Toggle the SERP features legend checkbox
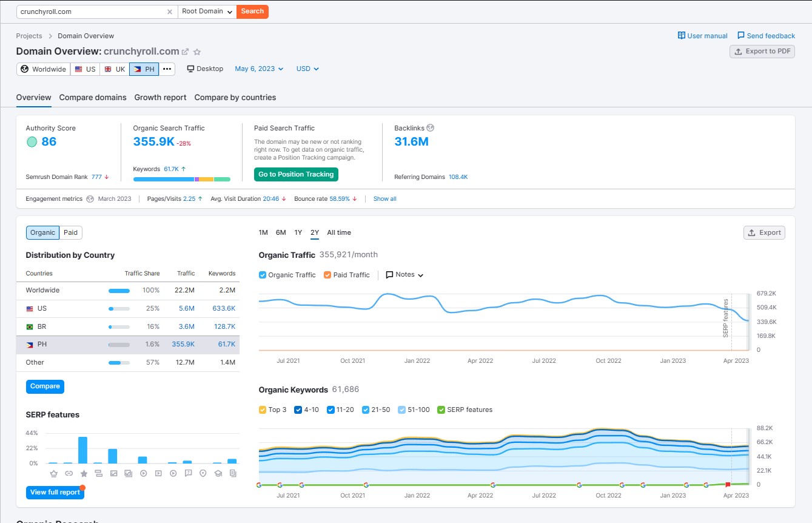This screenshot has width=812, height=523. [x=441, y=410]
